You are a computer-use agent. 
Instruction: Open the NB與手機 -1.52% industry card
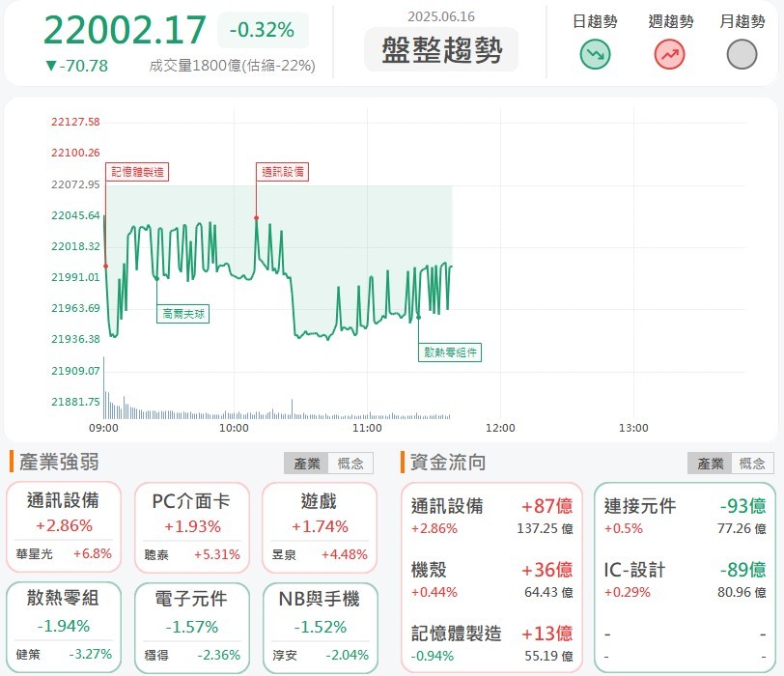point(320,627)
